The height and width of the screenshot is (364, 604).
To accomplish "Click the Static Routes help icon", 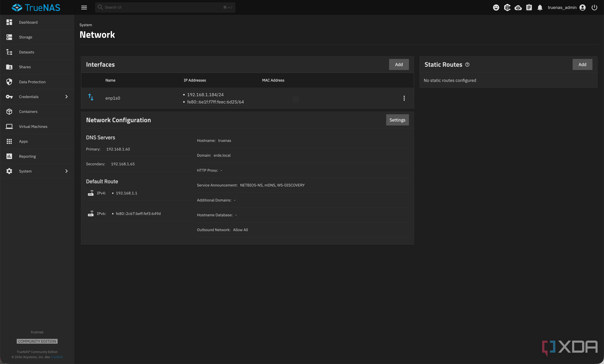I will [x=467, y=65].
